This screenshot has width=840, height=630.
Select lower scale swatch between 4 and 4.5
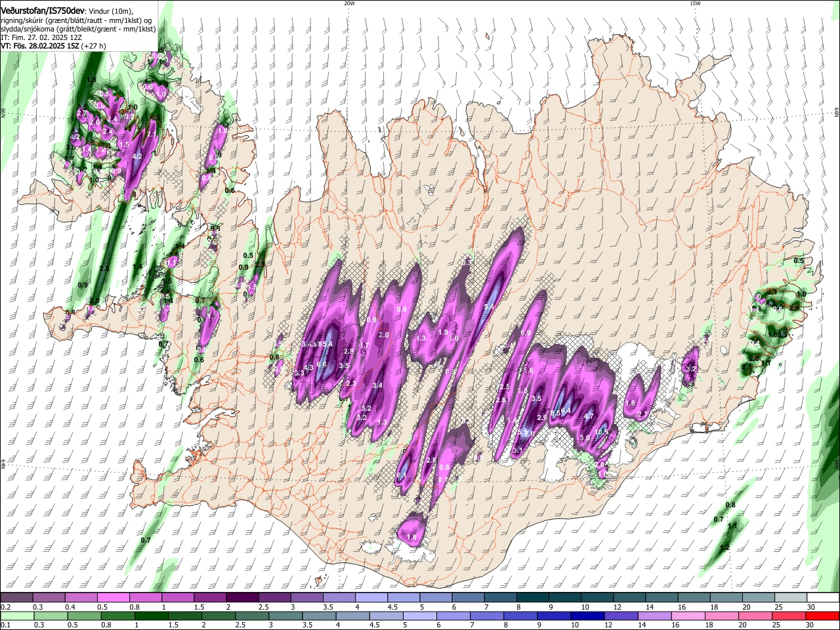click(353, 616)
